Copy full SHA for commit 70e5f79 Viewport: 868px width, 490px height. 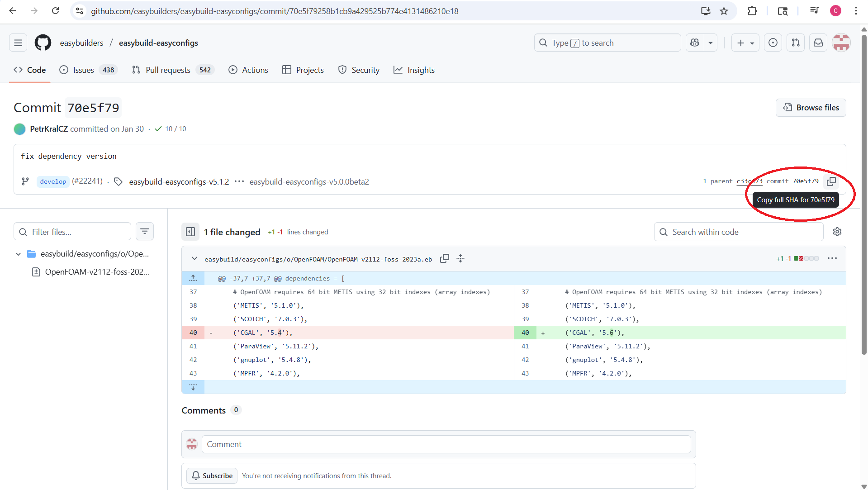pos(832,181)
